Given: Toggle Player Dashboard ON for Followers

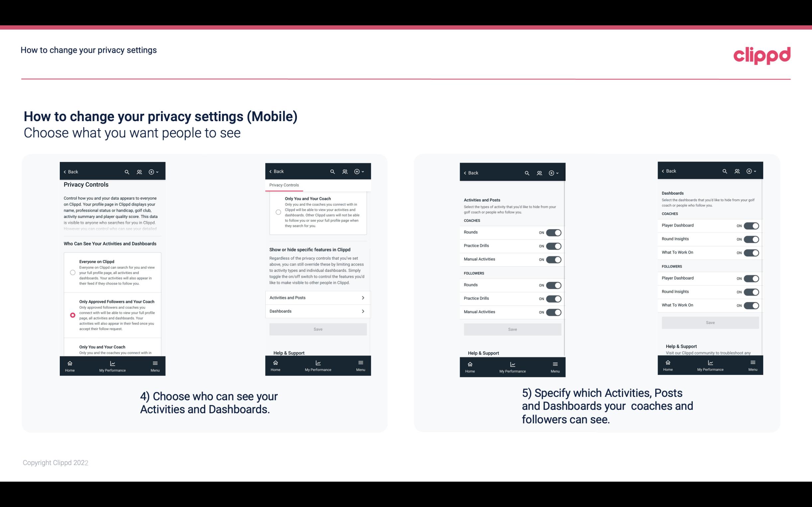Looking at the screenshot, I should (751, 278).
